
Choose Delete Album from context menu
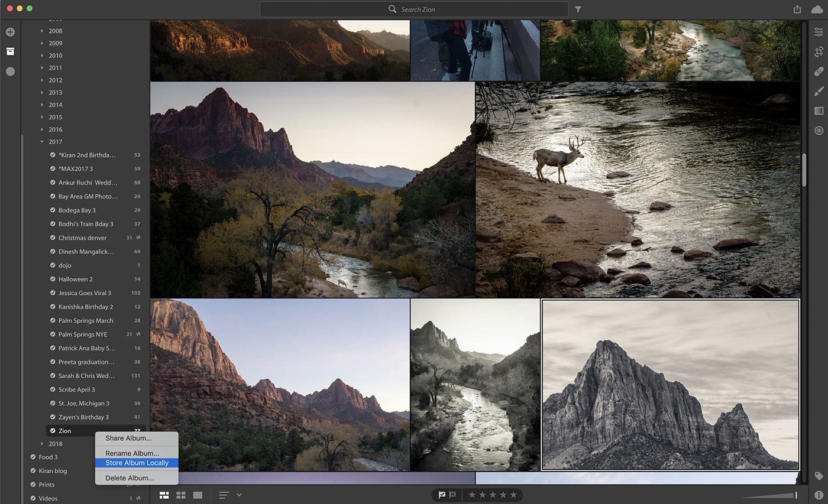pyautogui.click(x=130, y=478)
